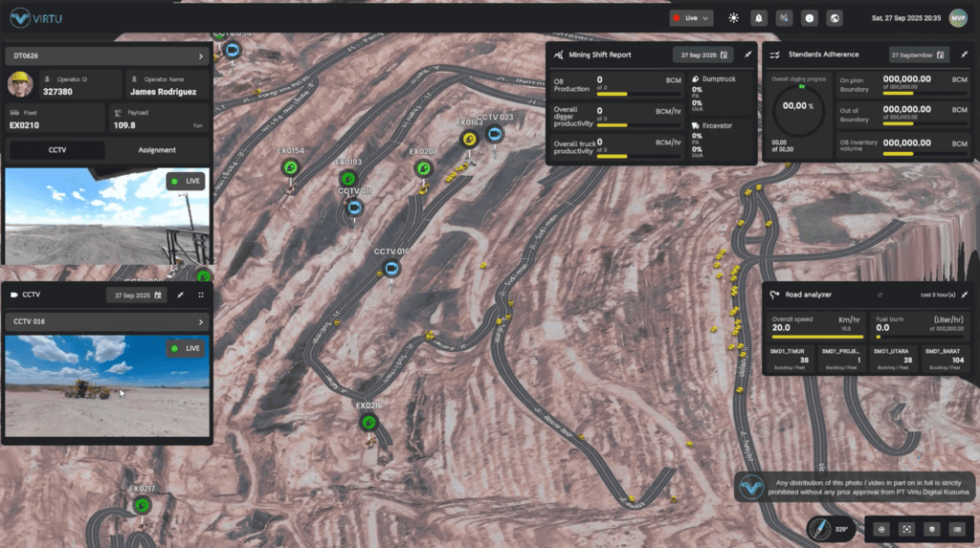Switch to the Assignment tab

pyautogui.click(x=157, y=149)
